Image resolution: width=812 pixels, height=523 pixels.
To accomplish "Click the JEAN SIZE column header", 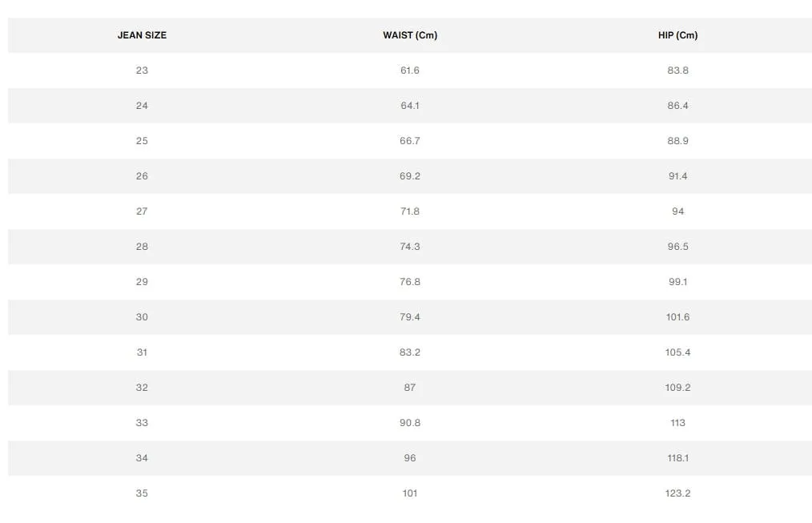I will [142, 35].
